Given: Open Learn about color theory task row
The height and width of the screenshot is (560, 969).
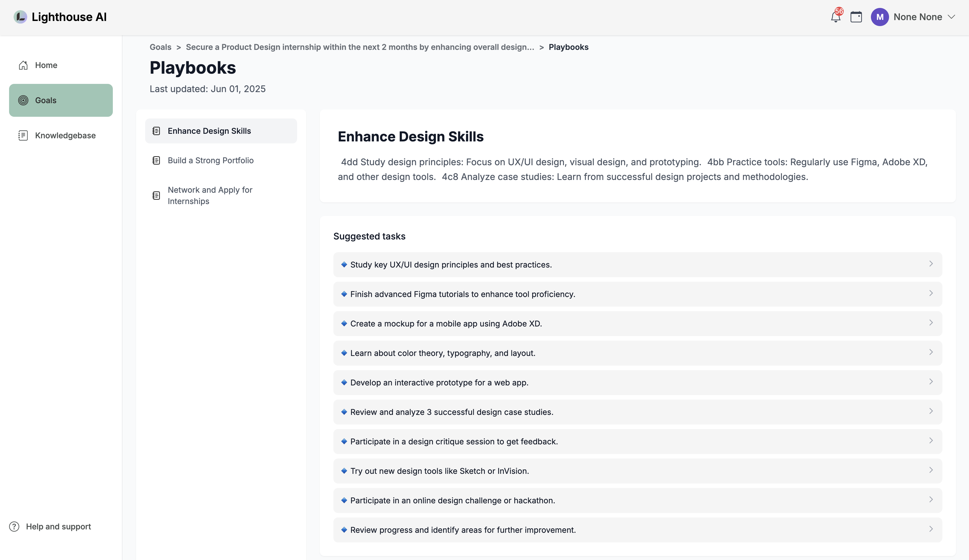Looking at the screenshot, I should pyautogui.click(x=443, y=353).
